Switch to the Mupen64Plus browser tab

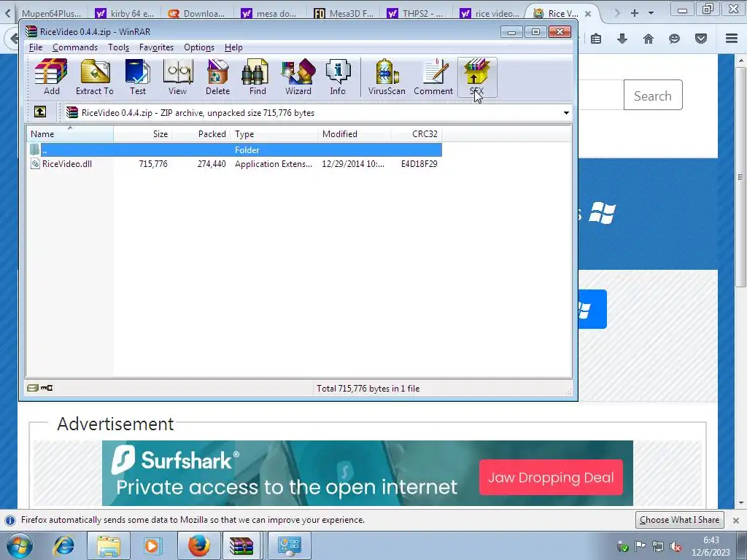52,13
